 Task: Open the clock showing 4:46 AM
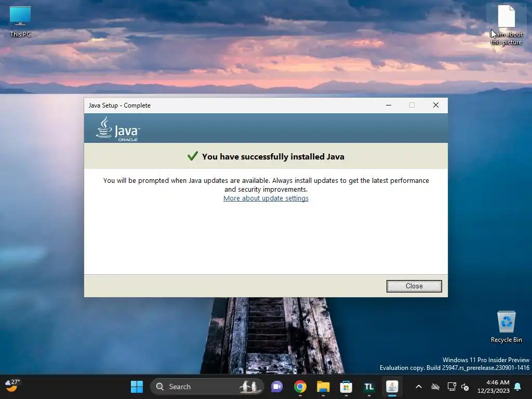click(x=493, y=387)
